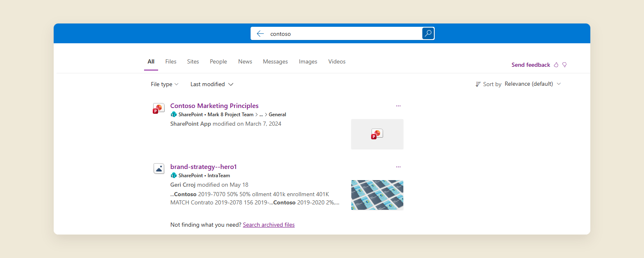Click Send feedback link
Image resolution: width=644 pixels, height=258 pixels.
pyautogui.click(x=531, y=65)
